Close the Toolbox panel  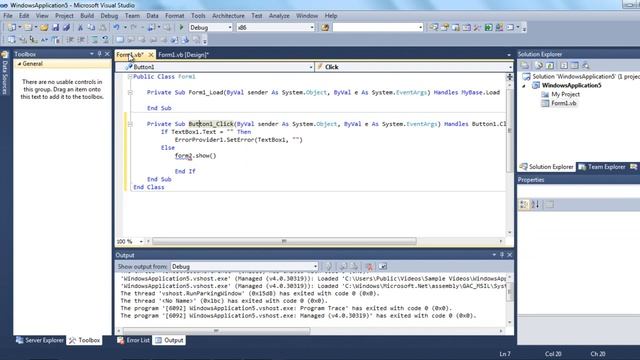point(107,54)
